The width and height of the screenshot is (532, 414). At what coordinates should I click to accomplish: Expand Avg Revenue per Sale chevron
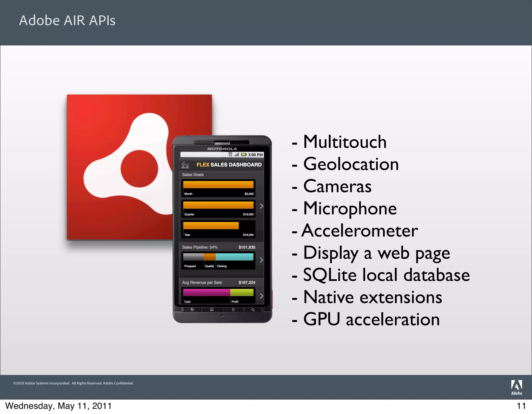coord(261,296)
